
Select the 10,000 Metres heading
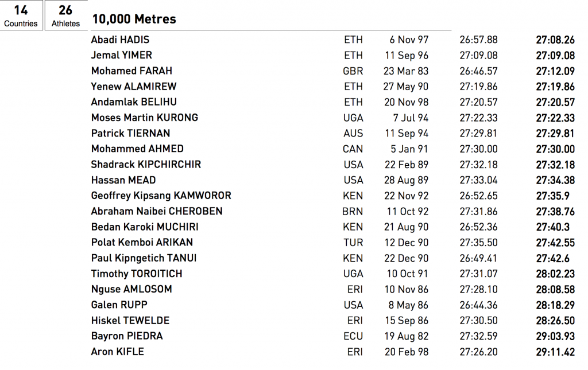(134, 19)
